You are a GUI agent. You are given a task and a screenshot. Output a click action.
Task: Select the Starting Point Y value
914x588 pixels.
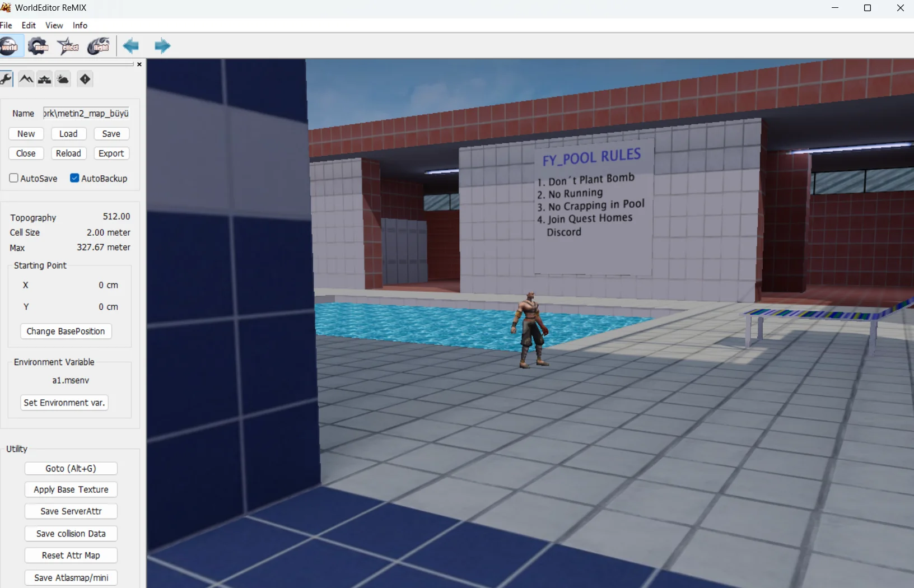coord(109,307)
